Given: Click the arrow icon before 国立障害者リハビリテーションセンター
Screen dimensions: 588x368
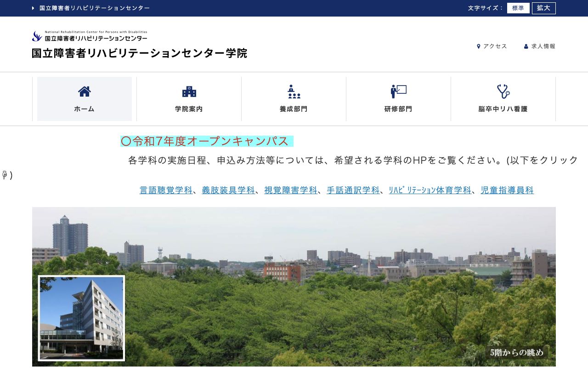Looking at the screenshot, I should (32, 8).
